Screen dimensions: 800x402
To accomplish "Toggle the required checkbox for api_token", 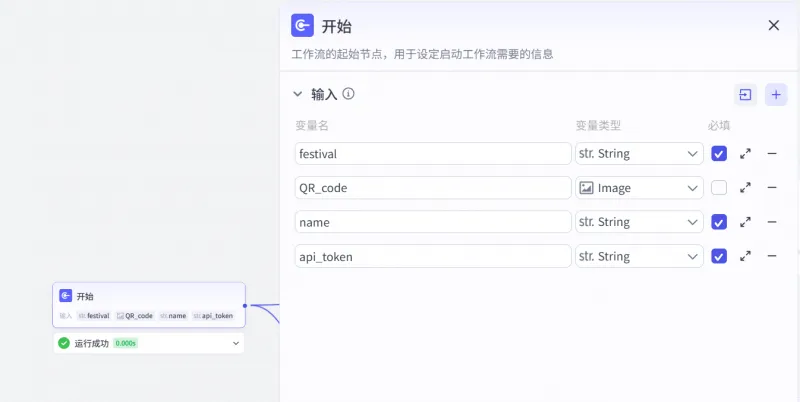I will (719, 256).
